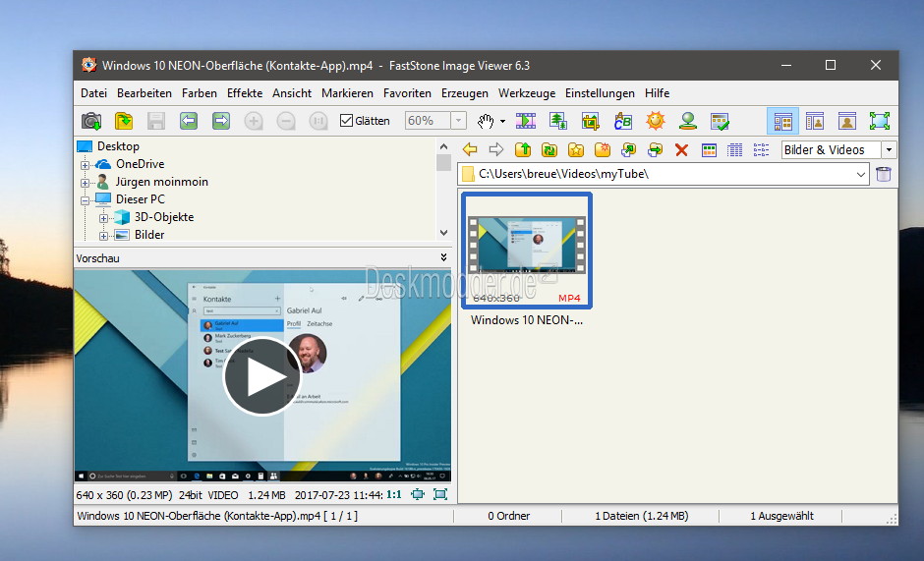Play the video in preview pane
This screenshot has width=924, height=561.
pos(262,376)
